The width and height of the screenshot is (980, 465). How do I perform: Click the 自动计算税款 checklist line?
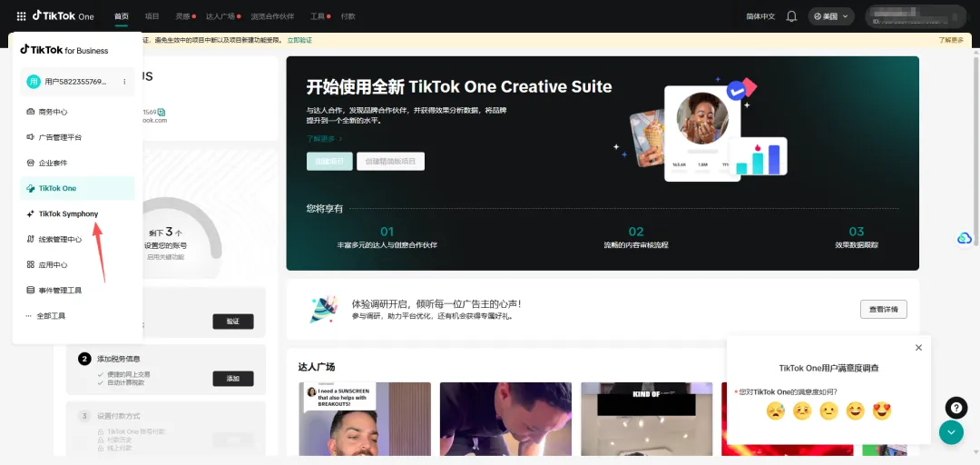point(125,382)
